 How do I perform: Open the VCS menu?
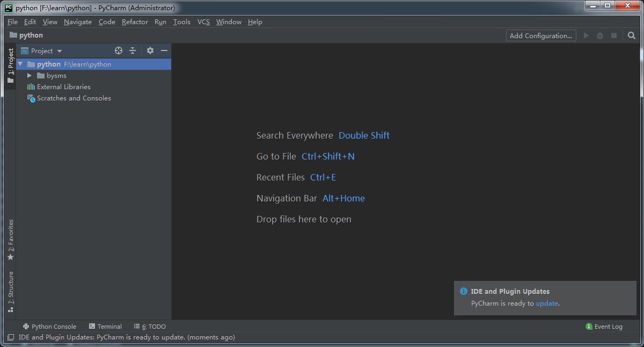[x=203, y=22]
